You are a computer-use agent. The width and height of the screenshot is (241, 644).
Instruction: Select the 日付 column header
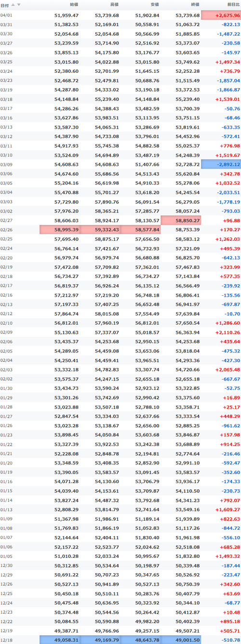(4, 5)
